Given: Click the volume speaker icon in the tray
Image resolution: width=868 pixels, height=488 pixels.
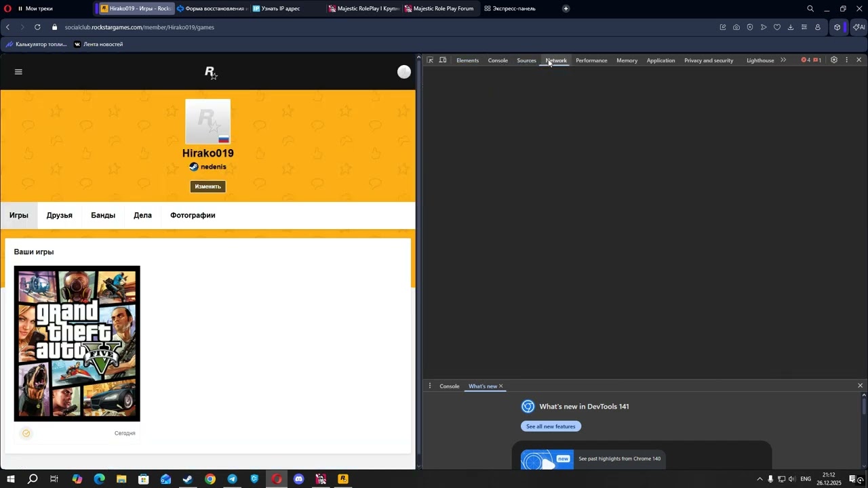Looking at the screenshot, I should (792, 479).
